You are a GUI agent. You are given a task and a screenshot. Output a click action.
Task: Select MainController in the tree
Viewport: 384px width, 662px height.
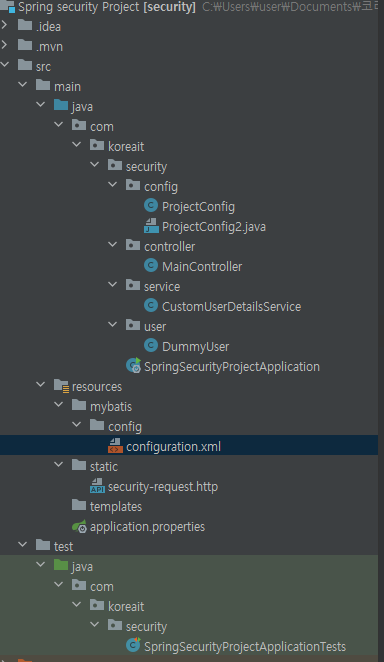[x=202, y=266]
